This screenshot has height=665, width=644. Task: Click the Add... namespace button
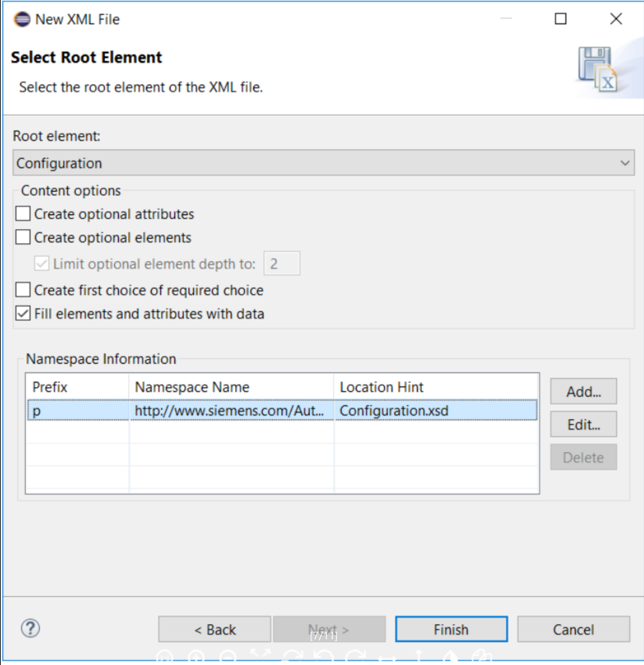[x=583, y=391]
